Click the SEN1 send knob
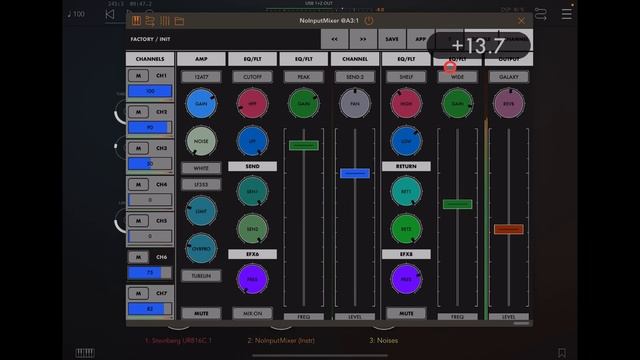 252,191
